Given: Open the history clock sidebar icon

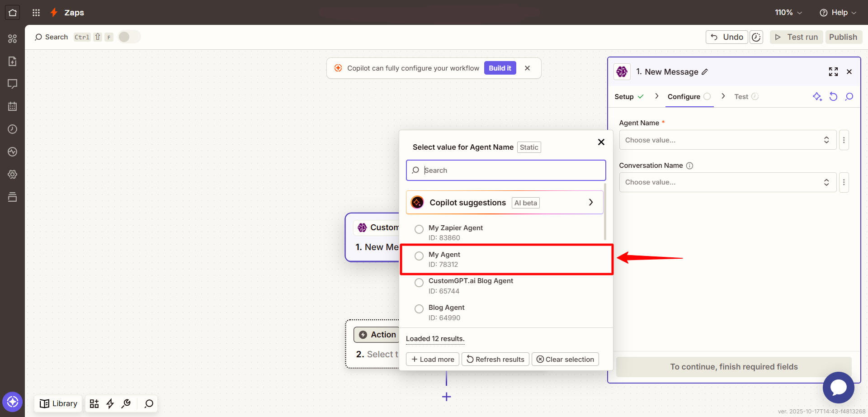Looking at the screenshot, I should (x=12, y=129).
